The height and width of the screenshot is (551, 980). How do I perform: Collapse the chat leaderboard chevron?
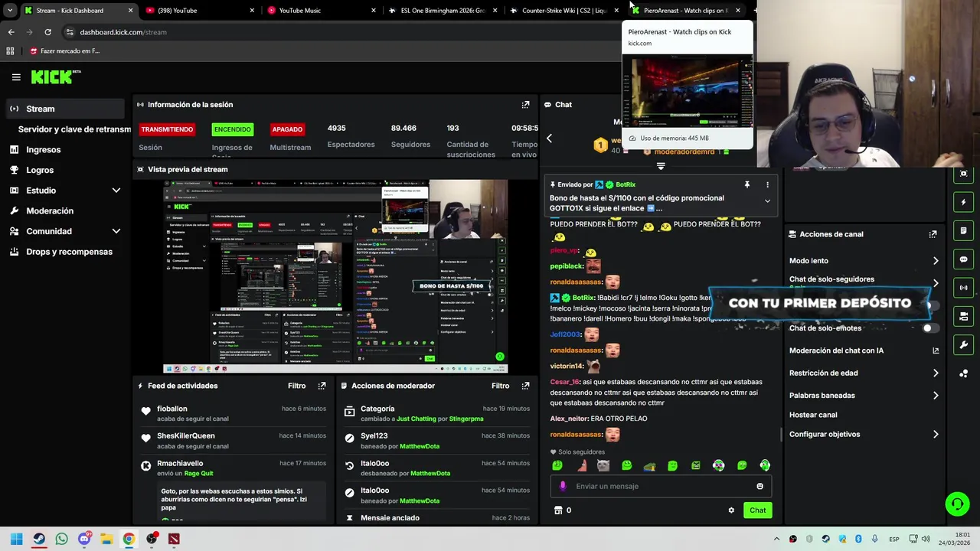tap(661, 165)
